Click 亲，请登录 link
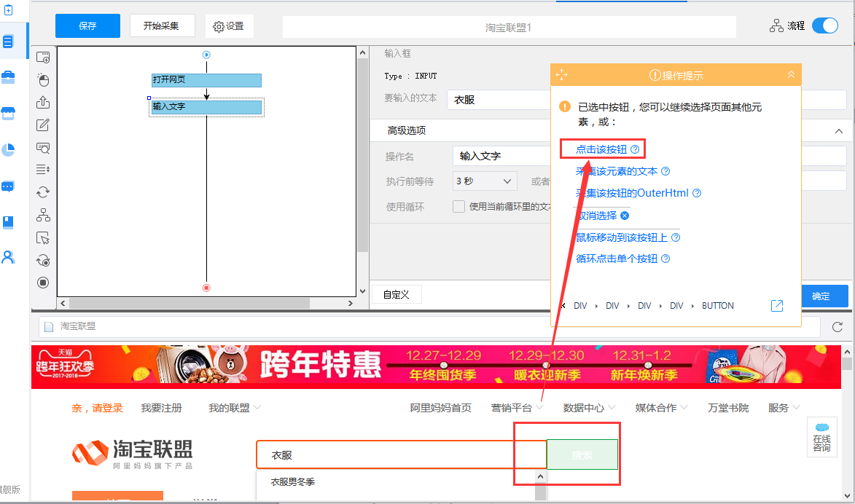This screenshot has height=504, width=855. click(97, 408)
